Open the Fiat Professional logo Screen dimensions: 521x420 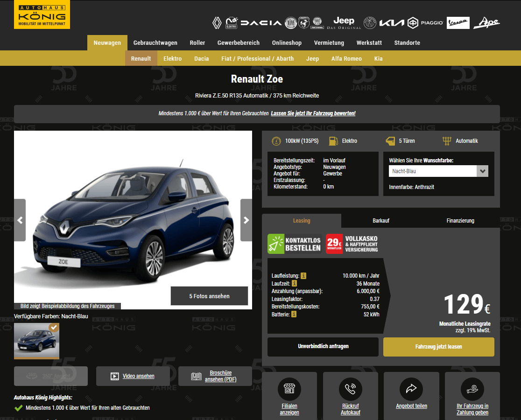coord(317,22)
